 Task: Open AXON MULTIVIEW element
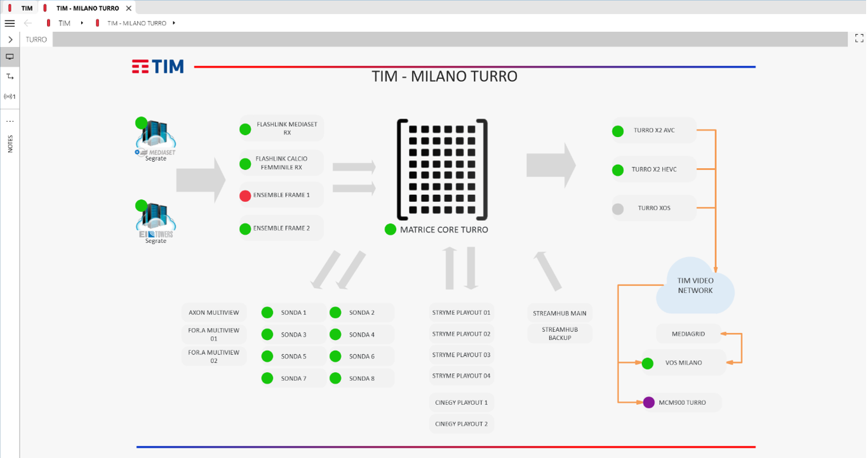tap(214, 313)
